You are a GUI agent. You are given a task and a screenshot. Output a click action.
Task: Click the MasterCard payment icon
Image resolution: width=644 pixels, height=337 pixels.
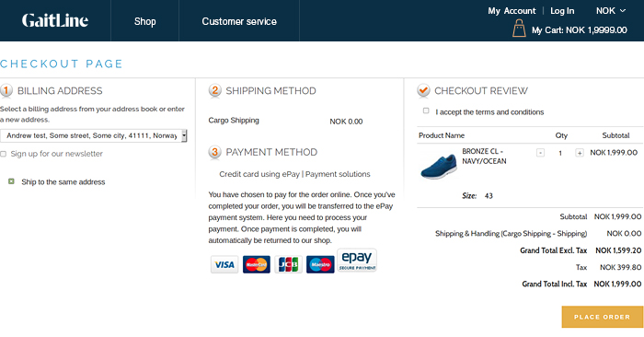[x=257, y=264]
